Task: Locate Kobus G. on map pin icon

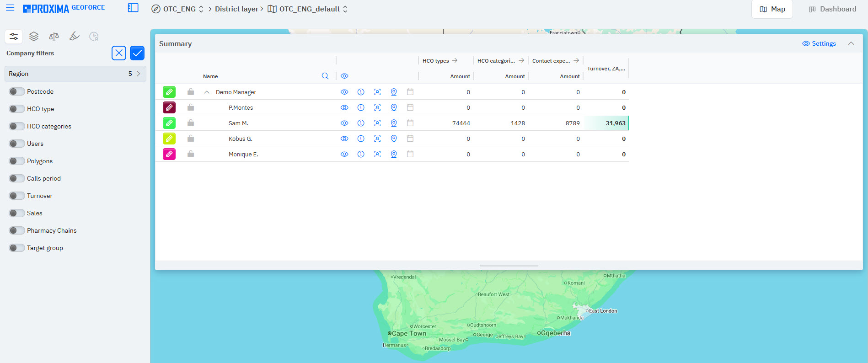Action: click(394, 139)
